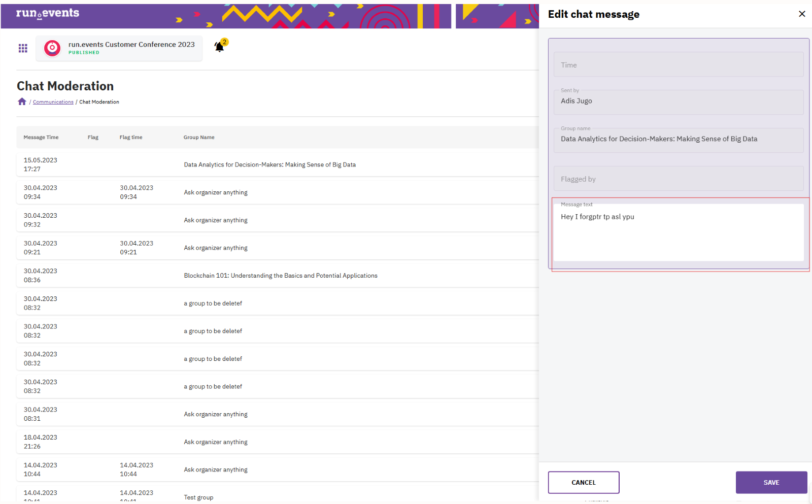Select row dated 15.05.2023 17:27
The width and height of the screenshot is (812, 504).
pyautogui.click(x=278, y=164)
